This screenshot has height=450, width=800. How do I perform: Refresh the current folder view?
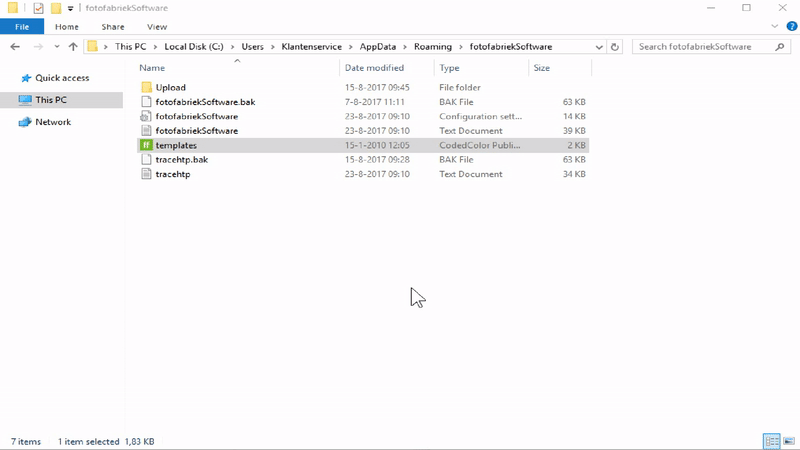[615, 47]
